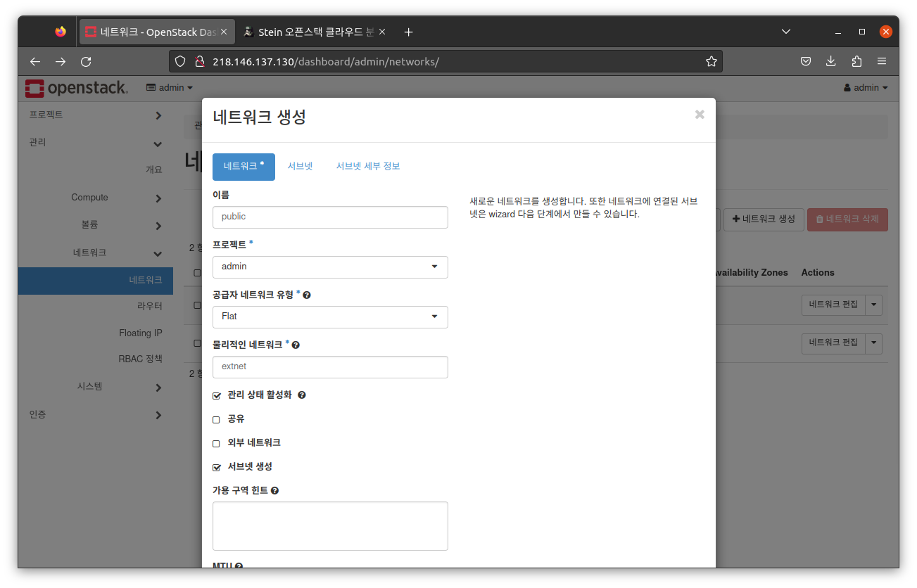Click help icon next to 공급자 네트워크 유형
This screenshot has height=588, width=917.
click(307, 295)
